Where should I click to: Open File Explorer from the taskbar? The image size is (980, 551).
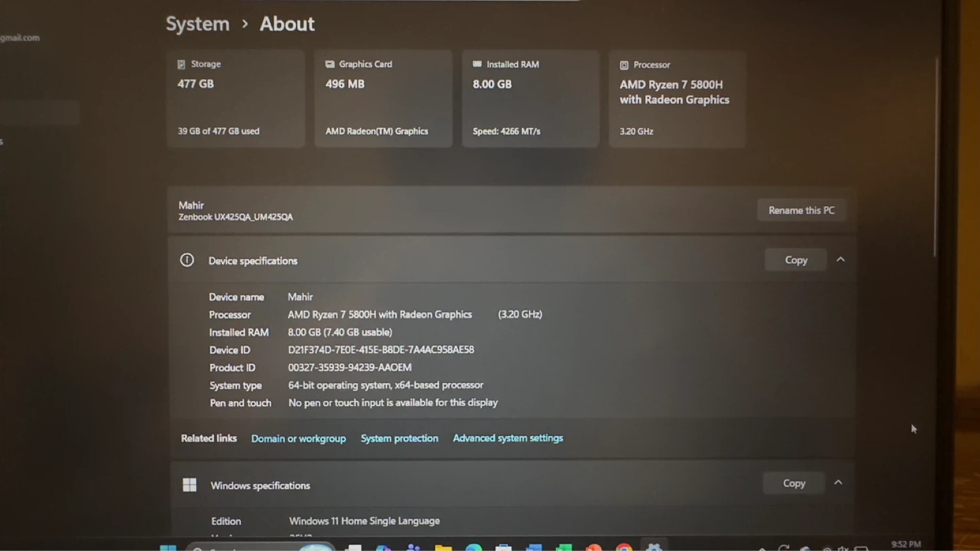[443, 547]
